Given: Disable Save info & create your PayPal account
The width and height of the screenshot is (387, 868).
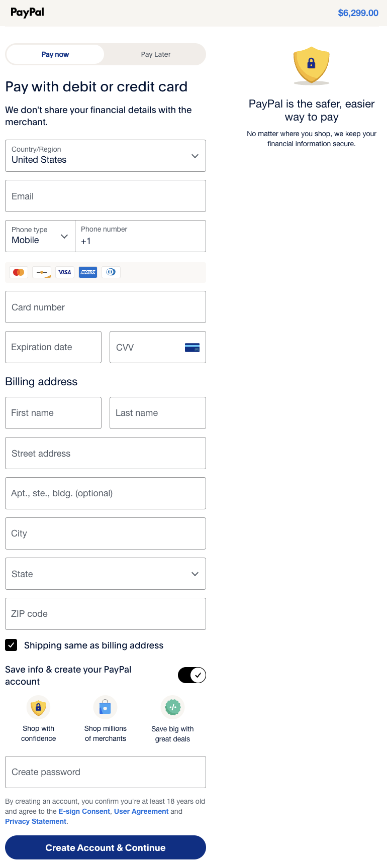Looking at the screenshot, I should pyautogui.click(x=191, y=675).
